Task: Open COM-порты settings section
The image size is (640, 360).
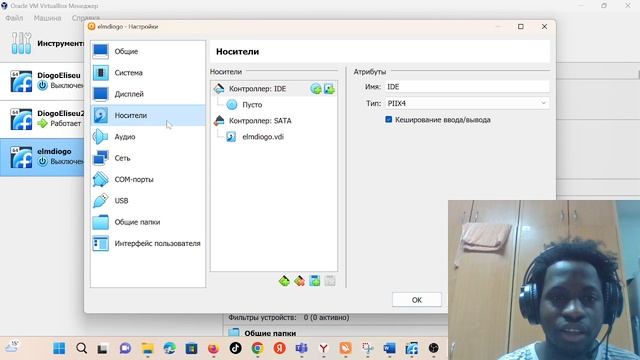Action: (x=148, y=179)
